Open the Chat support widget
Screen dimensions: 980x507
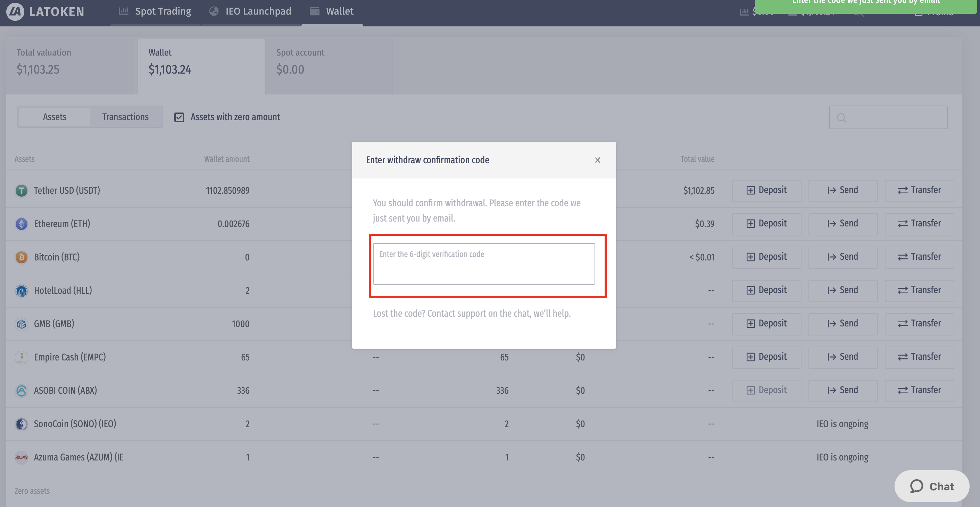point(932,486)
